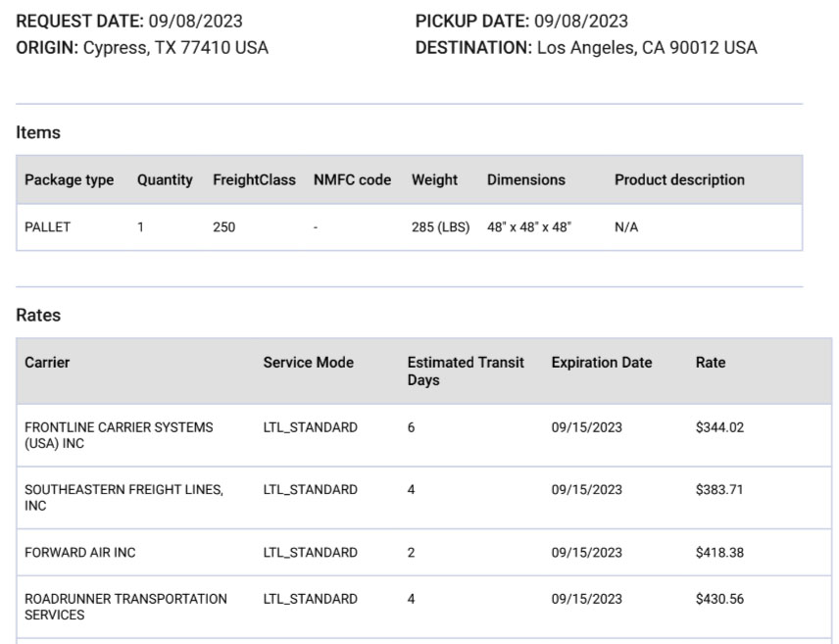Select the Frontline Carrier Systems rate row

(x=423, y=435)
